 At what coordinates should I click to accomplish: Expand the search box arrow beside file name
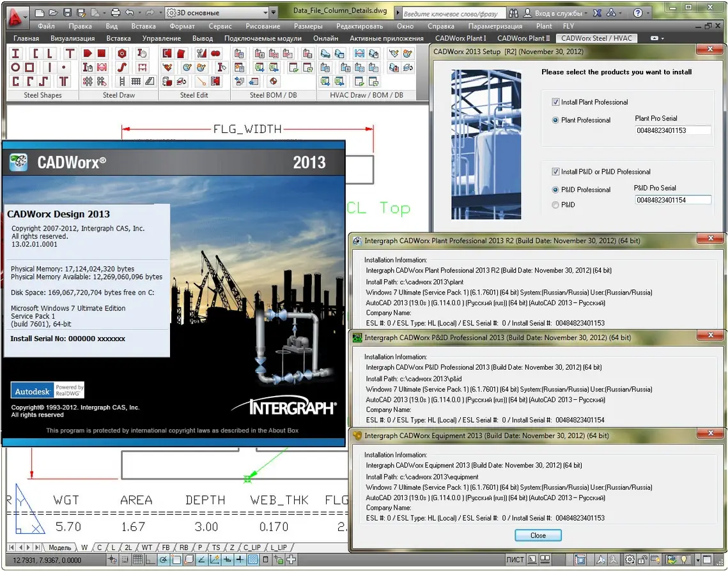[398, 13]
